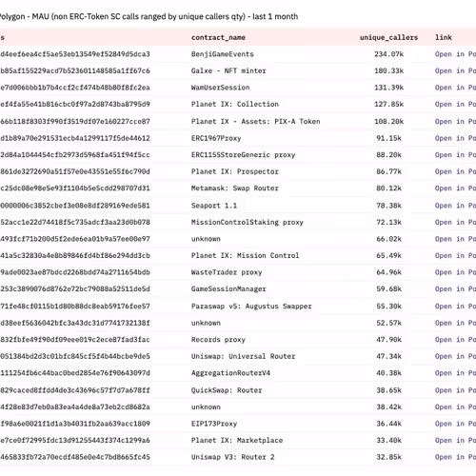Click the 66.02k unique callers value

click(x=388, y=239)
